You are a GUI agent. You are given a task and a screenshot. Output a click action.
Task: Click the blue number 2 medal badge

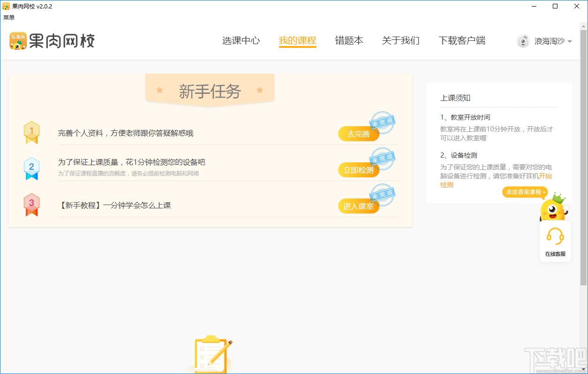click(31, 168)
